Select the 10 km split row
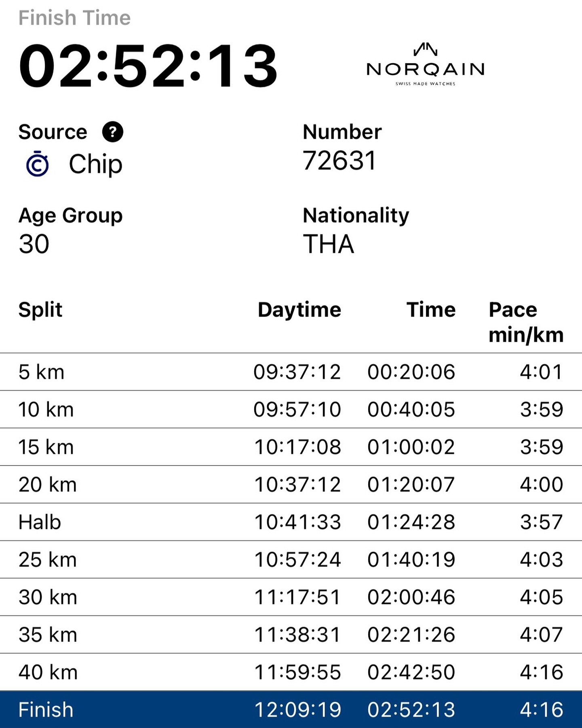Viewport: 582px width, 728px height. coord(291,409)
